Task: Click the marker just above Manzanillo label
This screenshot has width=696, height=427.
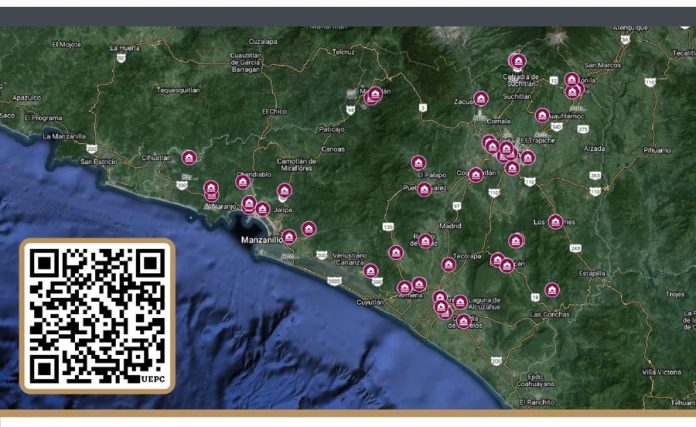Action: click(289, 236)
